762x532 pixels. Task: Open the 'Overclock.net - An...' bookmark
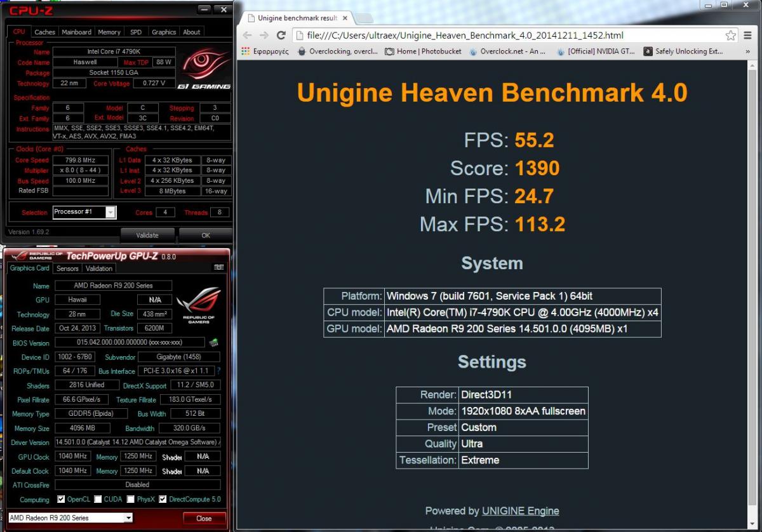coord(507,51)
